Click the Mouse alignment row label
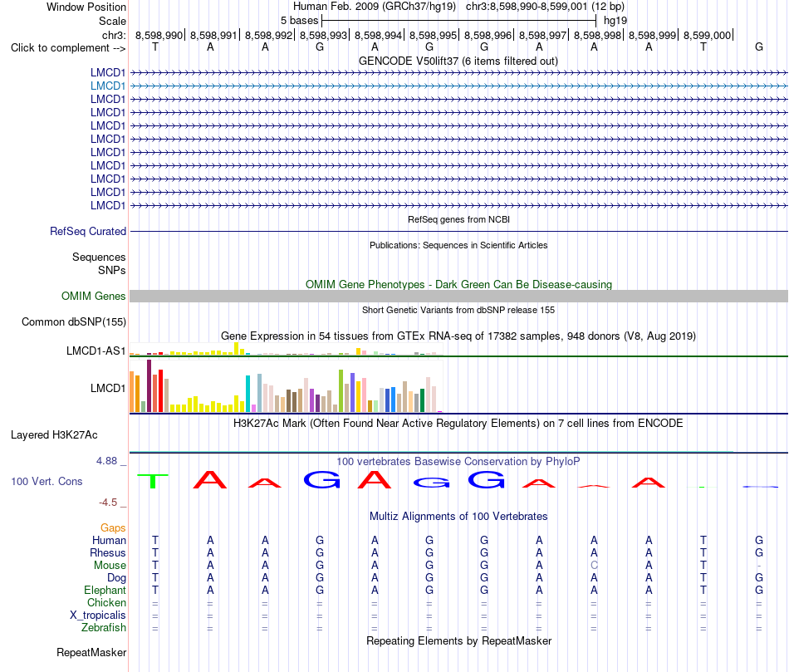This screenshot has height=672, width=789. tap(110, 566)
